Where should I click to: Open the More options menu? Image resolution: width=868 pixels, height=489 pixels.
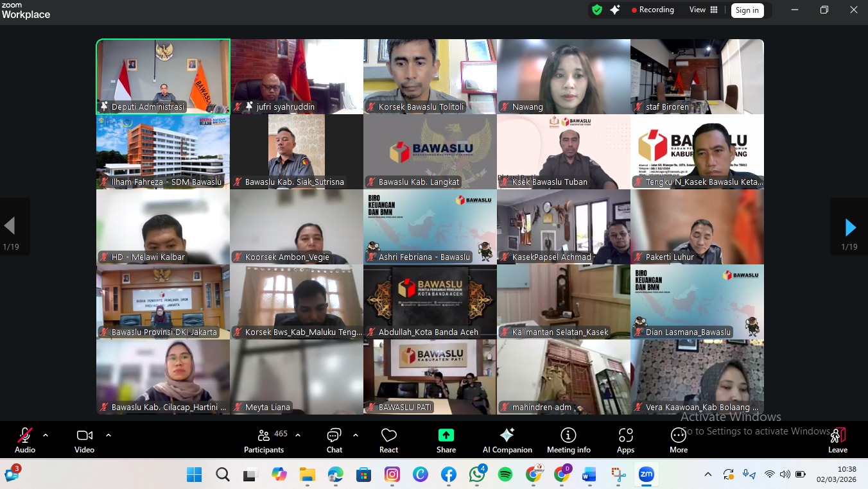[679, 440]
